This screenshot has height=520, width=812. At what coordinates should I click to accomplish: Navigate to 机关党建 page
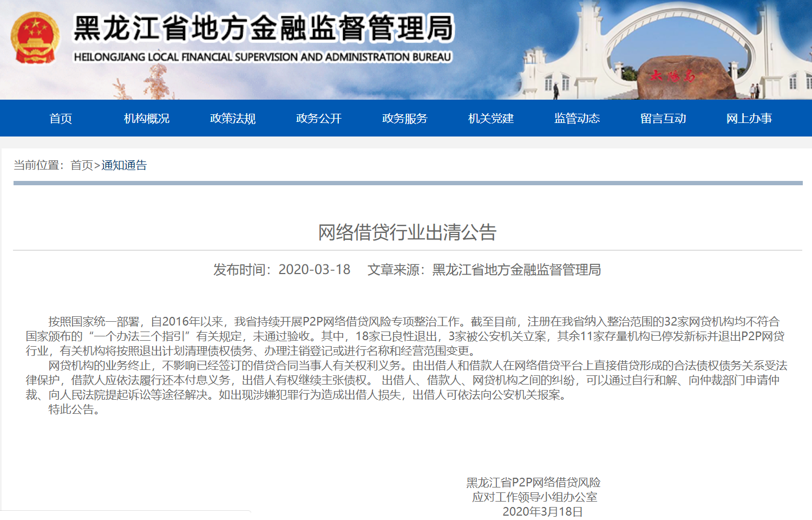coord(491,119)
